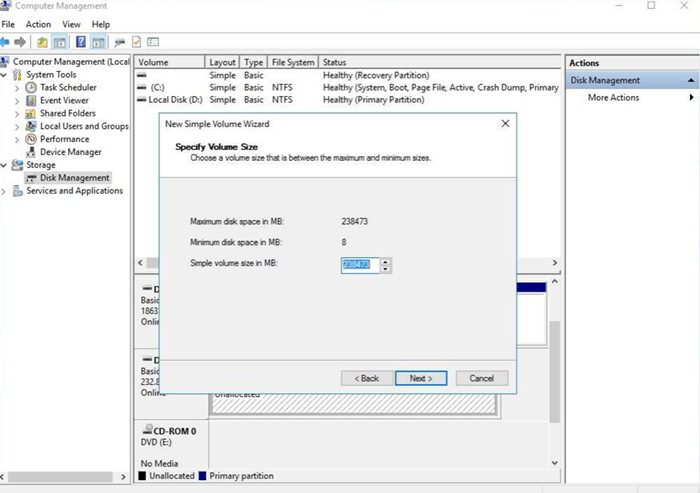The height and width of the screenshot is (493, 700).
Task: Open Event Viewer from the tree
Action: point(64,101)
